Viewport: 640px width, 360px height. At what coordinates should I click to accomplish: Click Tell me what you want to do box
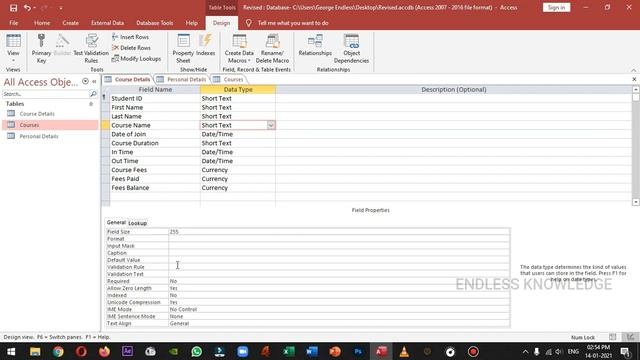coord(293,23)
